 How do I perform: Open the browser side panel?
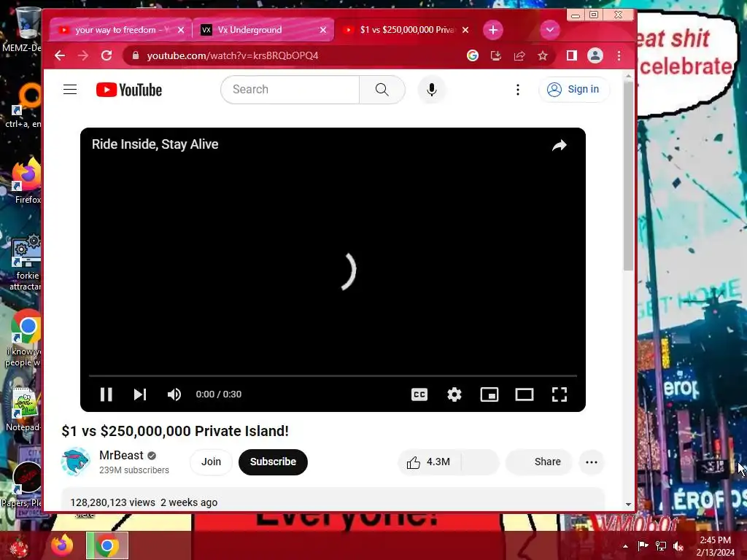572,55
